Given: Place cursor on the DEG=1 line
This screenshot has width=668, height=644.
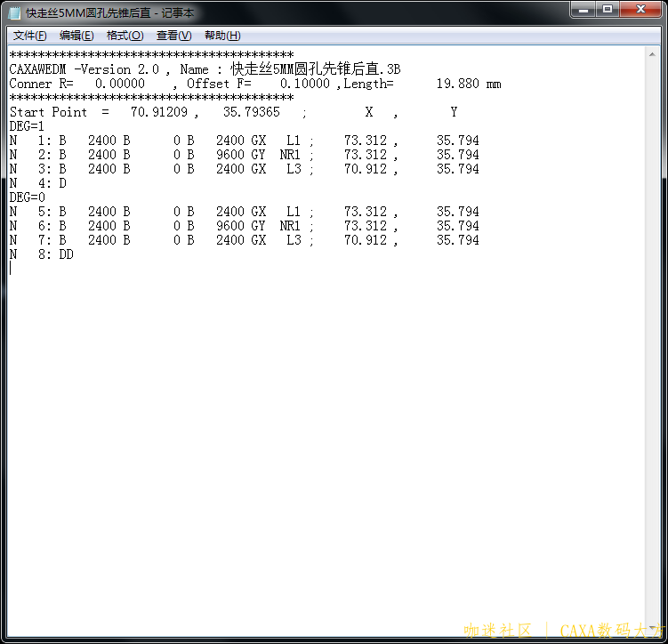Looking at the screenshot, I should tap(27, 126).
